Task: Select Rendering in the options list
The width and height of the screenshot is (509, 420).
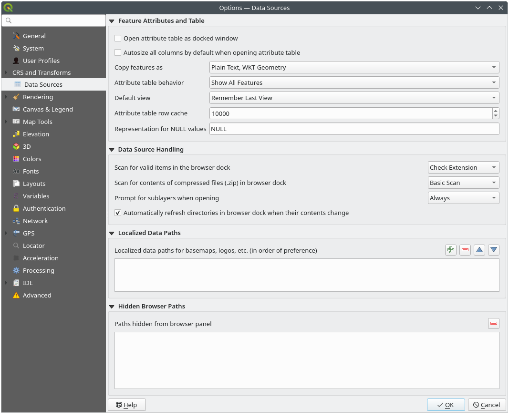Action: (x=38, y=97)
